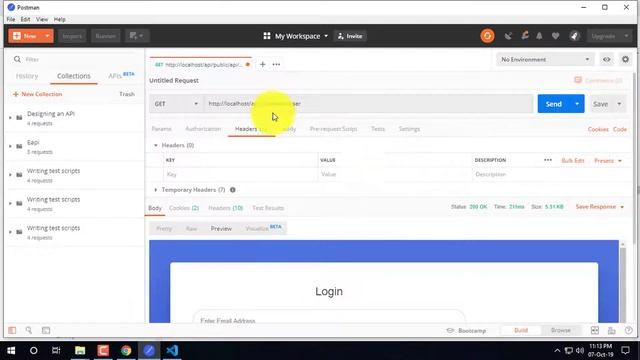Click the Comments icon
The height and width of the screenshot is (360, 640).
(578, 80)
